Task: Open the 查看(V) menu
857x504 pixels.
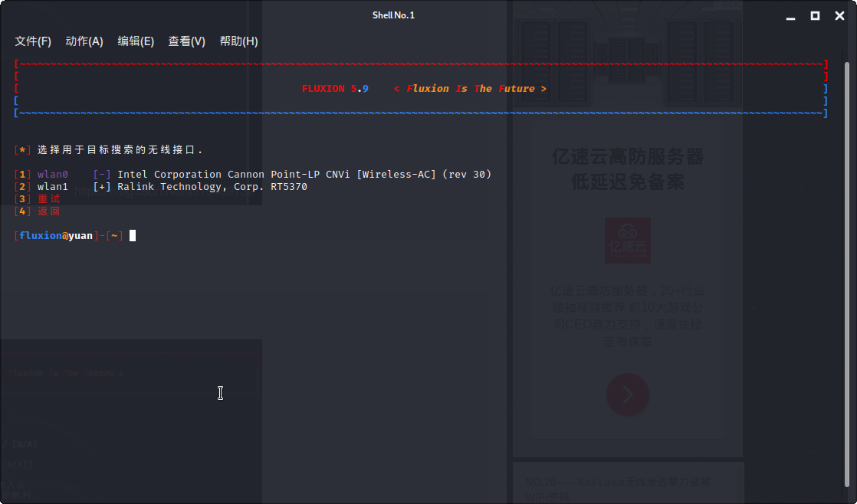Action: point(186,41)
